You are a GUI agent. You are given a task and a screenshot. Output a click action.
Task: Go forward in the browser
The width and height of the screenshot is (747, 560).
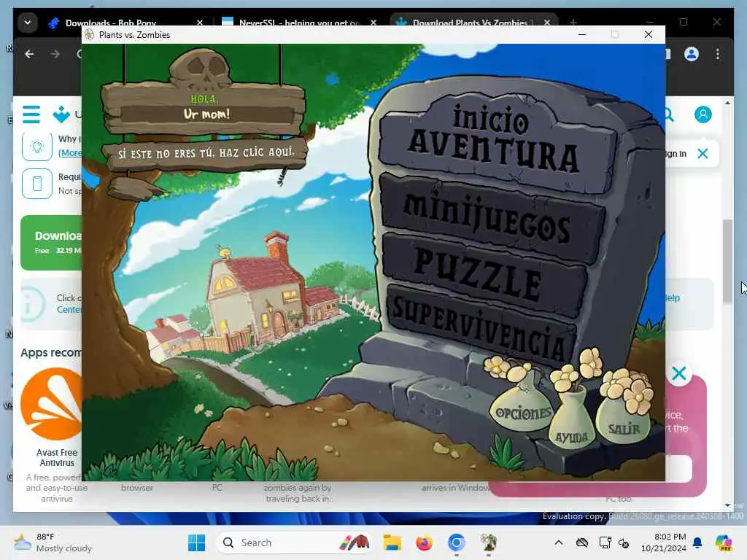(x=55, y=54)
